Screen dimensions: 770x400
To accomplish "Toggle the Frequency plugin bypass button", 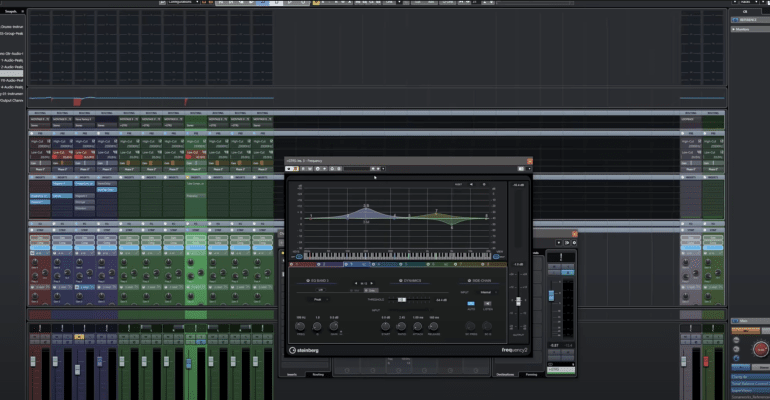I will pyautogui.click(x=296, y=169).
